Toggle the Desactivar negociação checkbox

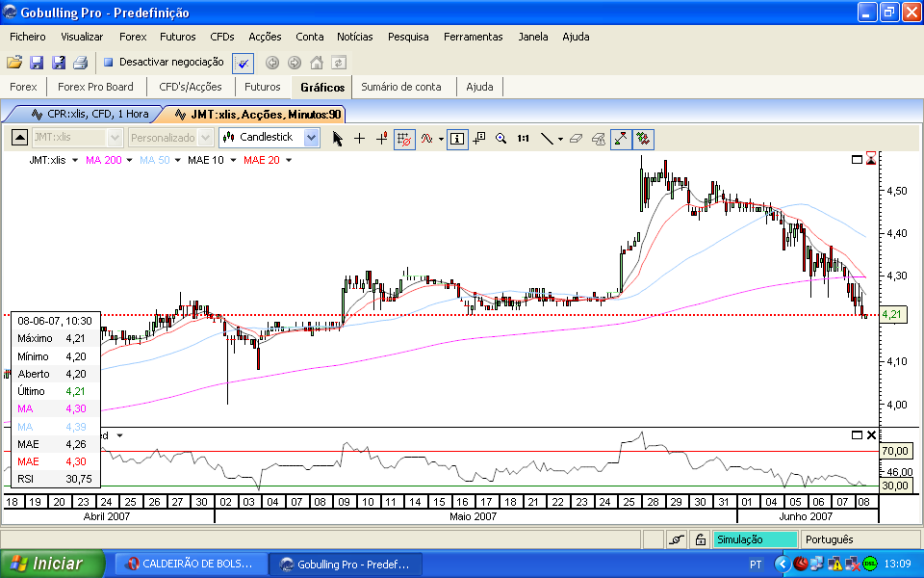click(109, 62)
